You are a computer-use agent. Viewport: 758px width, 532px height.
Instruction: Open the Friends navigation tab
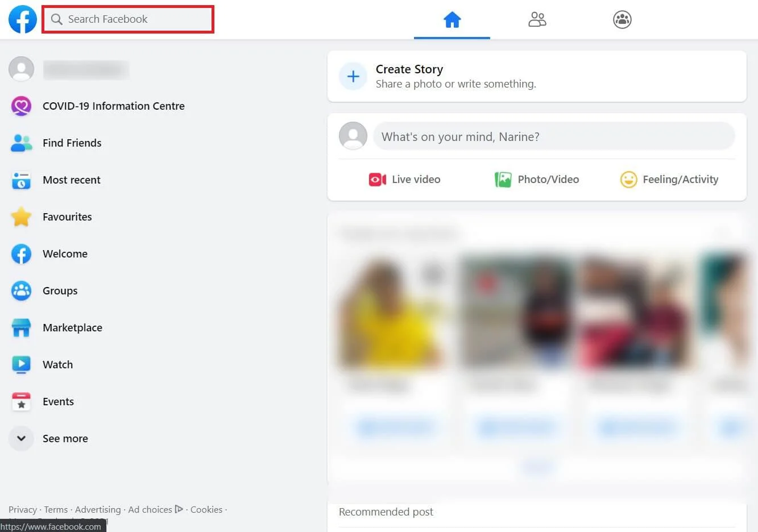[x=537, y=19]
